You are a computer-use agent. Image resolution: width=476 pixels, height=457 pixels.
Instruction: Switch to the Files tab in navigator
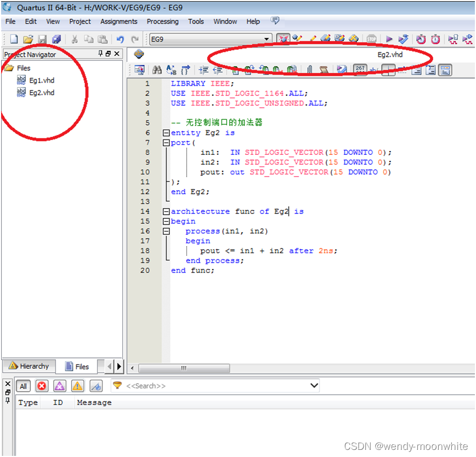pyautogui.click(x=77, y=367)
